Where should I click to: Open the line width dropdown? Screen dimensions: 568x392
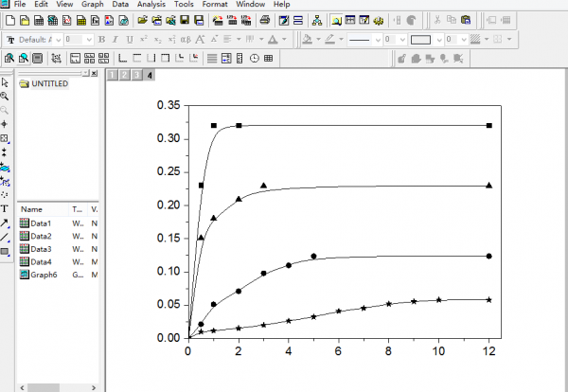(x=402, y=40)
